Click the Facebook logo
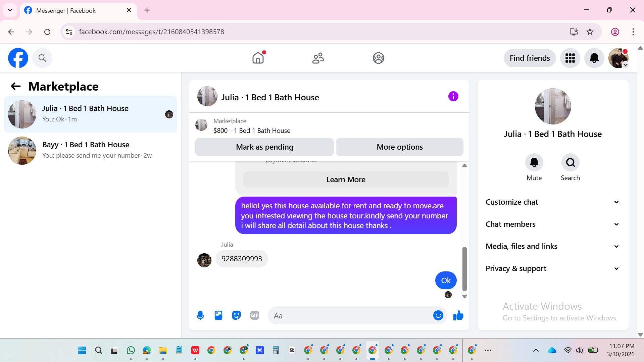This screenshot has width=644, height=362. click(x=18, y=58)
